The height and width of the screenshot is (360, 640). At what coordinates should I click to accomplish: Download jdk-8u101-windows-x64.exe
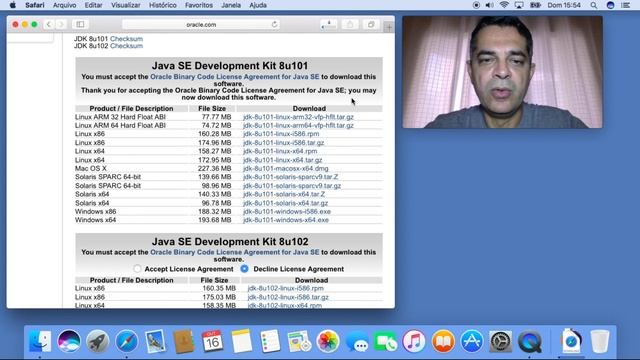point(286,220)
